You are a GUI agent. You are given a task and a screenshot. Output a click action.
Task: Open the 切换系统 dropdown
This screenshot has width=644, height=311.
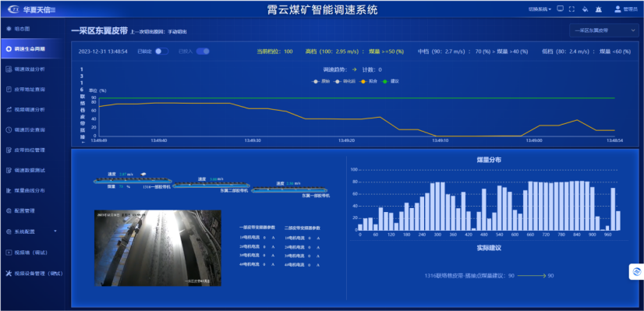(540, 9)
